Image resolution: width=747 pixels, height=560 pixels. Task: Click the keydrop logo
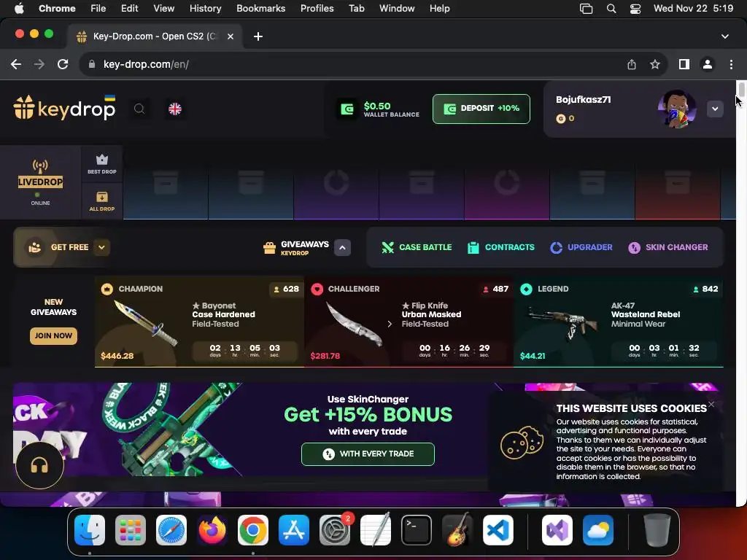tap(64, 107)
